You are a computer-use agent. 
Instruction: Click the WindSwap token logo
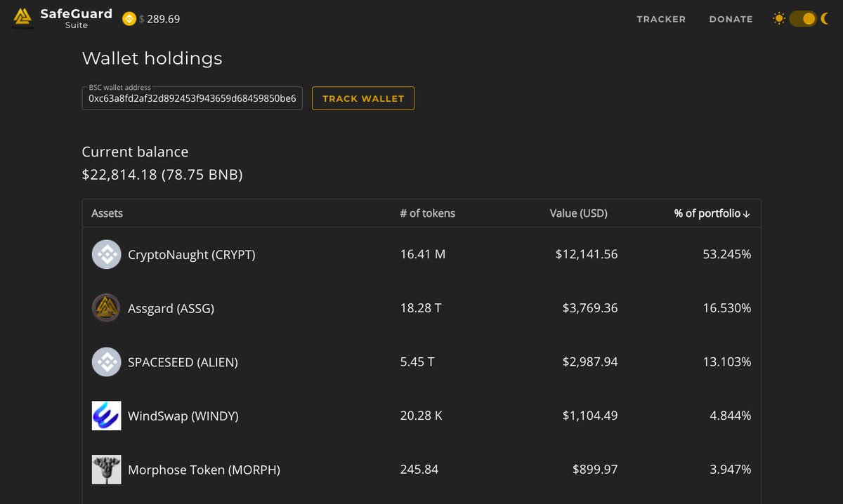107,416
